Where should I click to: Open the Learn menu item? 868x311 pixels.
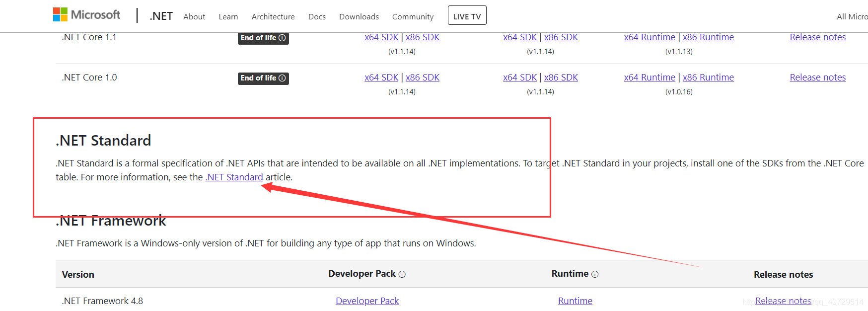pos(228,16)
